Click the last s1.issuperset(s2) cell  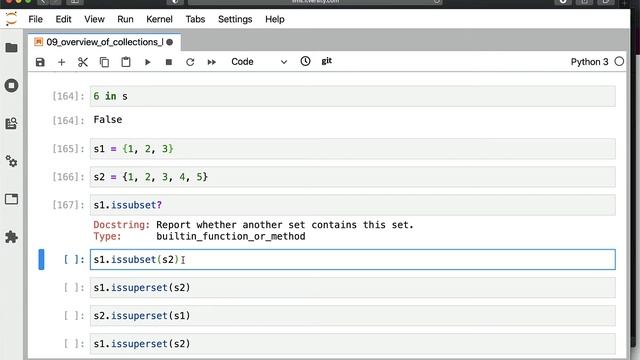(353, 344)
